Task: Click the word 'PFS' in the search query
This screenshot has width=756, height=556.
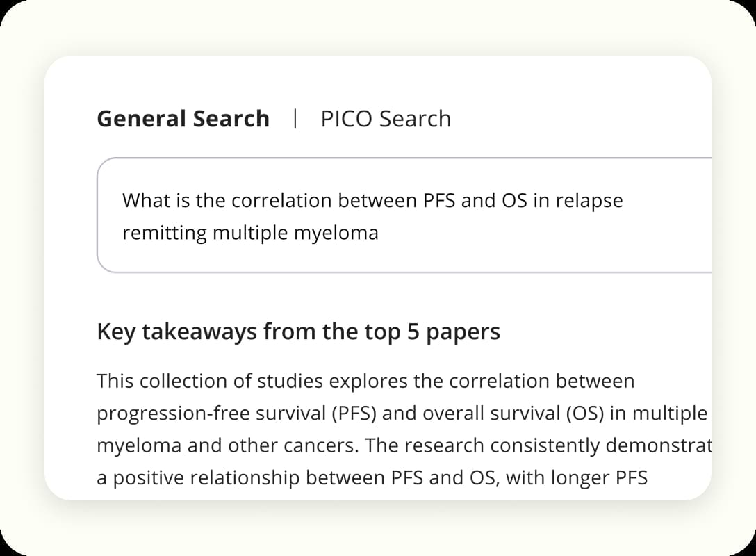Action: tap(439, 200)
